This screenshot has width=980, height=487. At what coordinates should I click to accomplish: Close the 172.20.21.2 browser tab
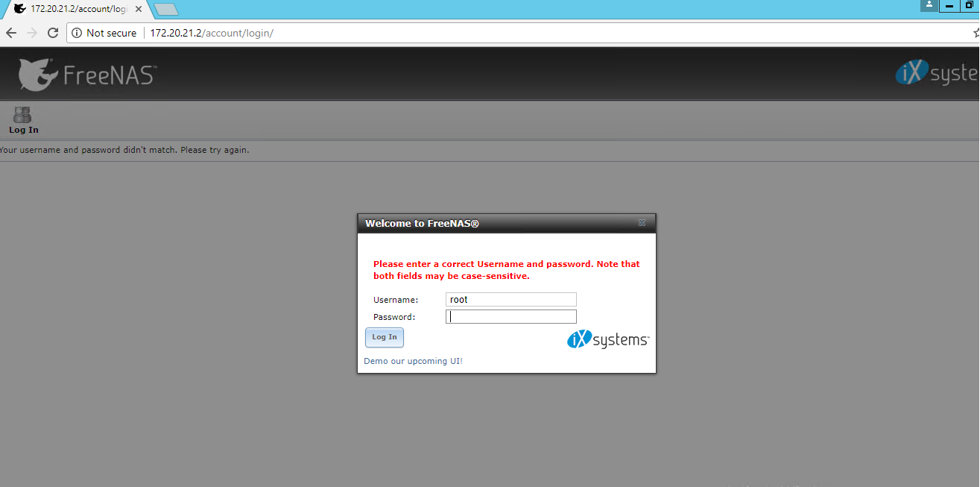point(138,9)
